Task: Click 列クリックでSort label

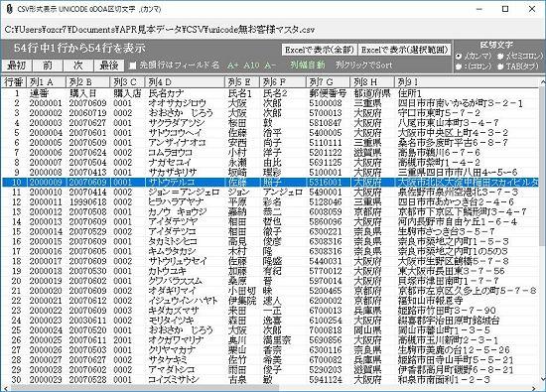Action: 364,65
